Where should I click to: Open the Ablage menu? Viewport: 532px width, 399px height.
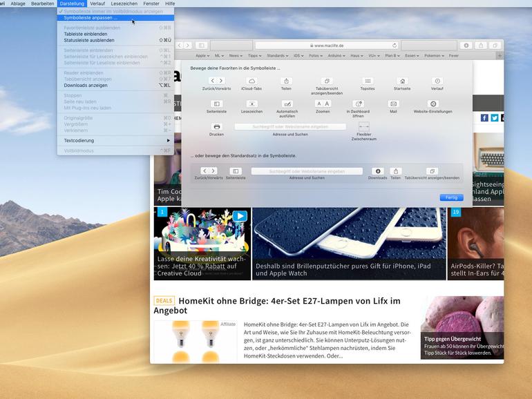tap(18, 3)
